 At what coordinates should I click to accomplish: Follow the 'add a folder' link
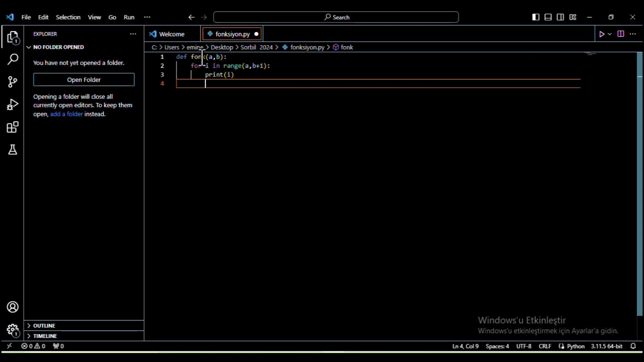point(66,114)
